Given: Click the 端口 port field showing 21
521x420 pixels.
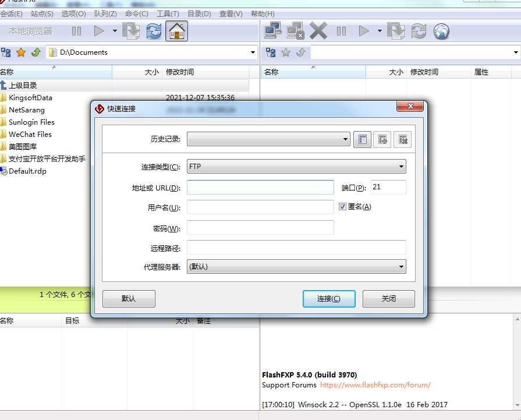Looking at the screenshot, I should 388,187.
